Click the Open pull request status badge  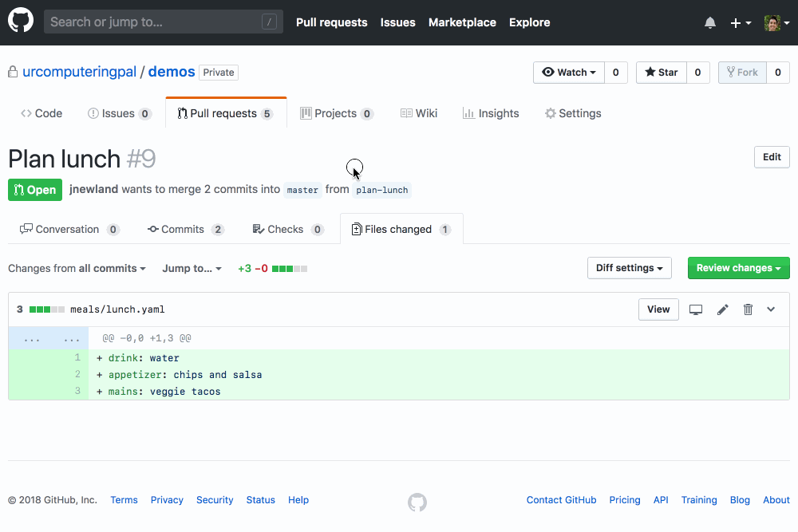tap(35, 190)
